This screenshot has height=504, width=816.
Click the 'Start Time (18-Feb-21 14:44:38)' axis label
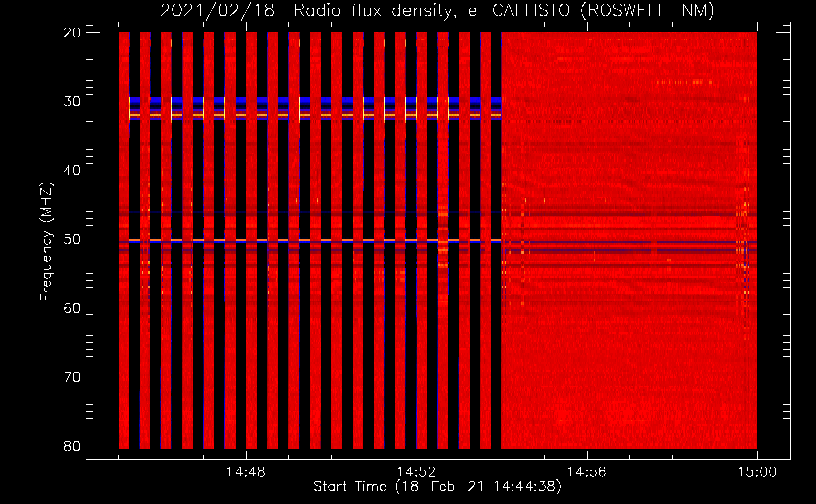click(x=437, y=487)
